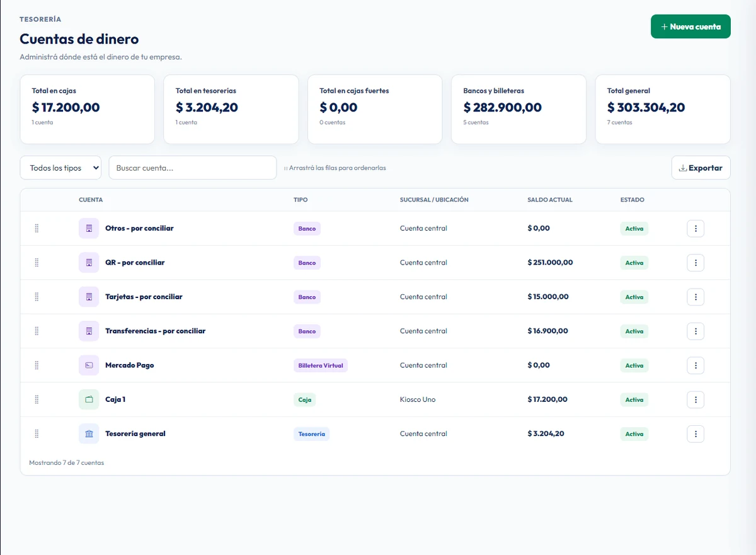The image size is (756, 555).
Task: Click the Activa status for Caja 1
Action: (634, 399)
